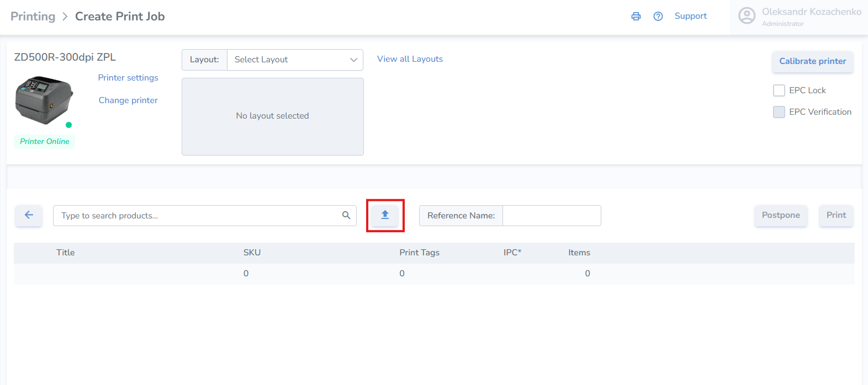This screenshot has height=385, width=868.
Task: Open the help question mark icon
Action: pyautogui.click(x=658, y=17)
